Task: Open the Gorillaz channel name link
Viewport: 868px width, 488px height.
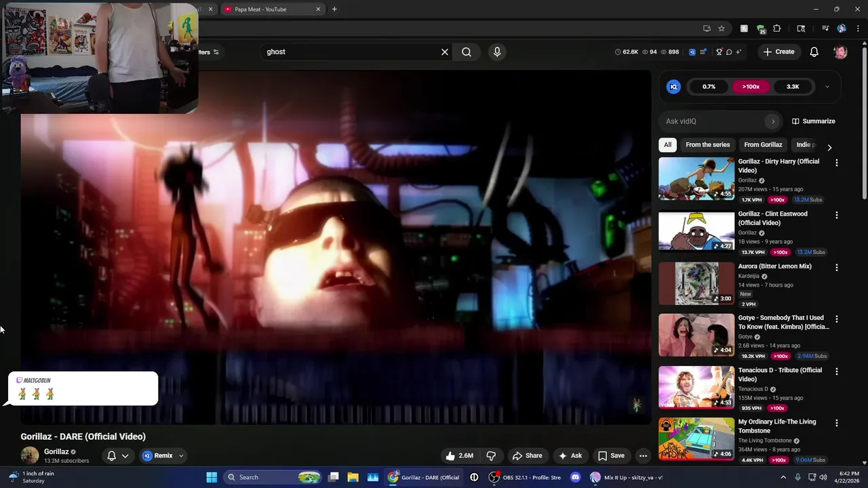Action: coord(56,451)
